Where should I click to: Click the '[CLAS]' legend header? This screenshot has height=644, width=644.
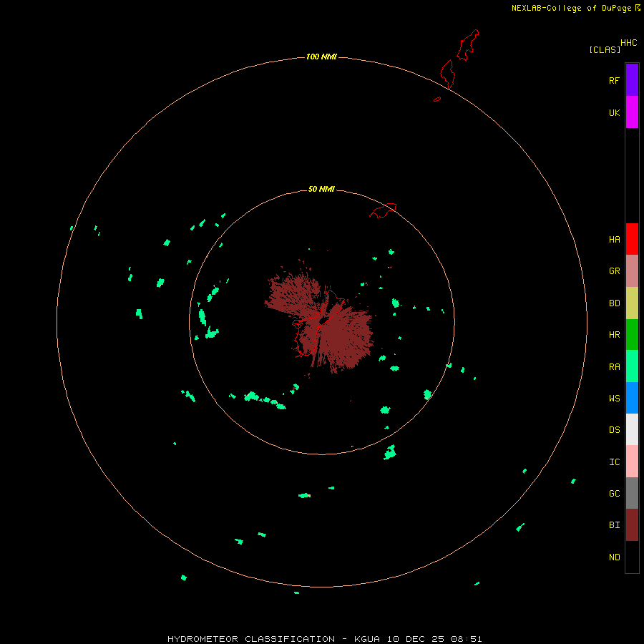605,49
